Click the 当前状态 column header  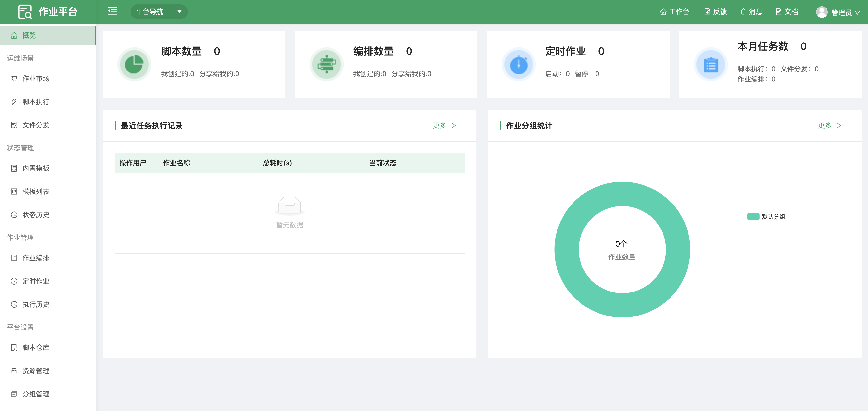click(x=383, y=163)
